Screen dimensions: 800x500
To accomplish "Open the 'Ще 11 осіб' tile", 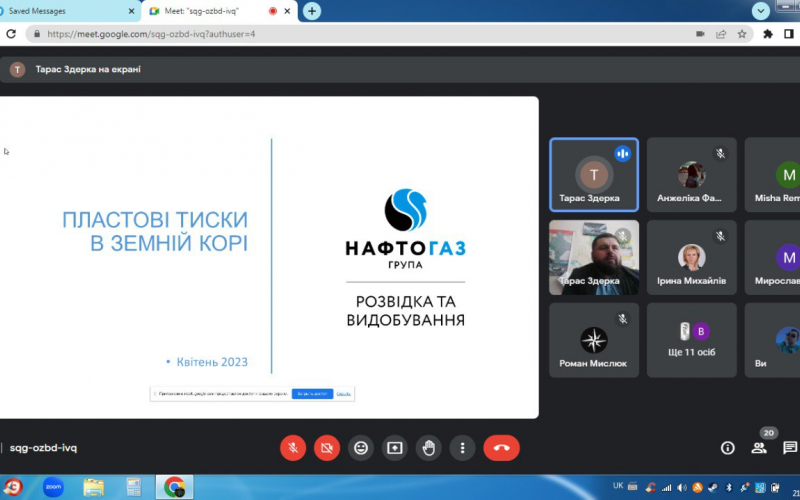I will point(691,340).
